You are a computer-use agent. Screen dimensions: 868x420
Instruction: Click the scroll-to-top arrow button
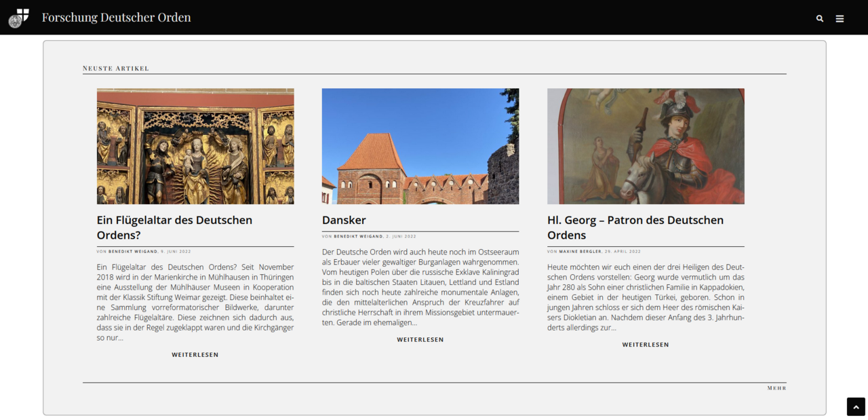tap(856, 406)
